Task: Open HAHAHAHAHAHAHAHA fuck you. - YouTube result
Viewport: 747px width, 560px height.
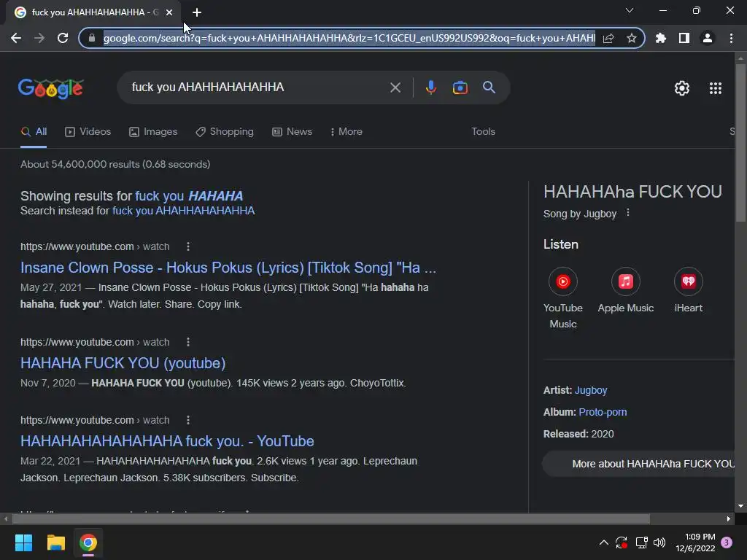Action: (167, 441)
